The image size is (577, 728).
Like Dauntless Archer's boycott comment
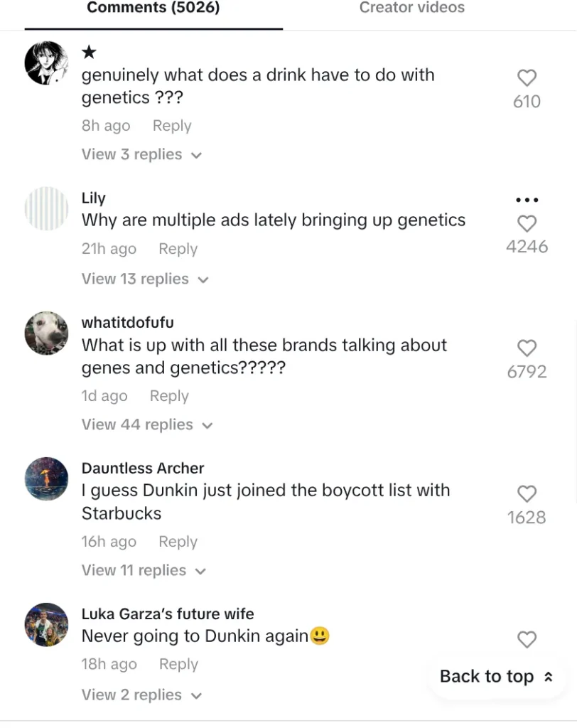click(527, 493)
